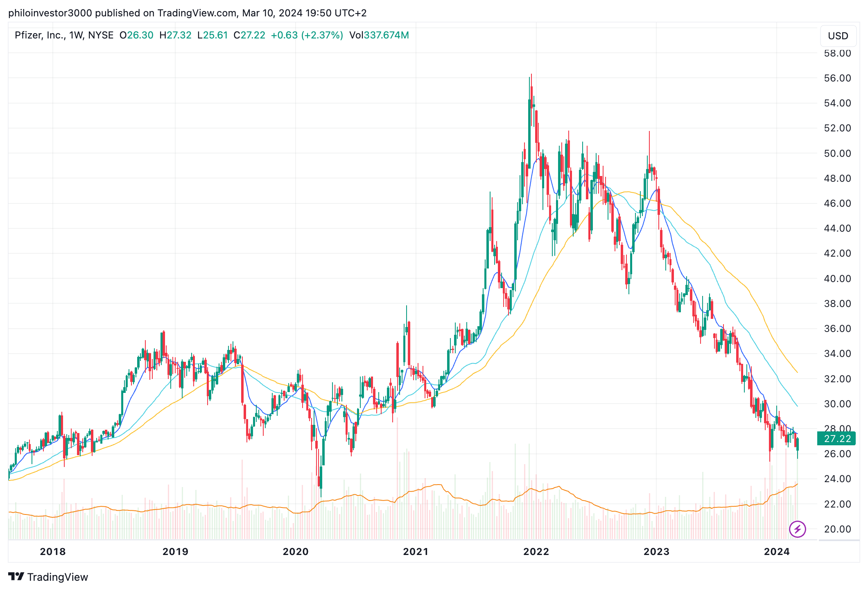Click the open value O26.30
This screenshot has height=591, width=868.
[x=136, y=35]
